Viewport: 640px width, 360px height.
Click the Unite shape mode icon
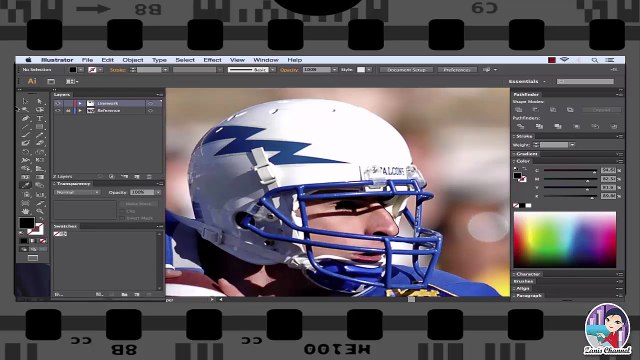coord(519,110)
